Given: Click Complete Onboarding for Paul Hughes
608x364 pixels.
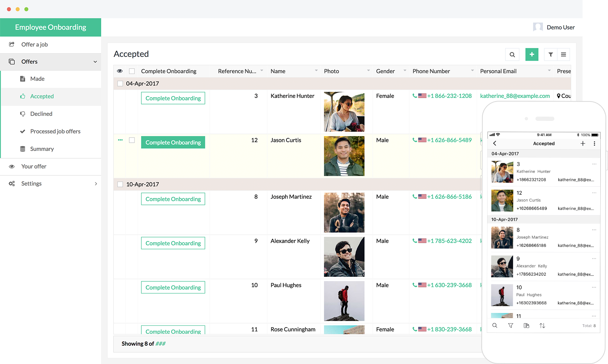Looking at the screenshot, I should [x=173, y=288].
